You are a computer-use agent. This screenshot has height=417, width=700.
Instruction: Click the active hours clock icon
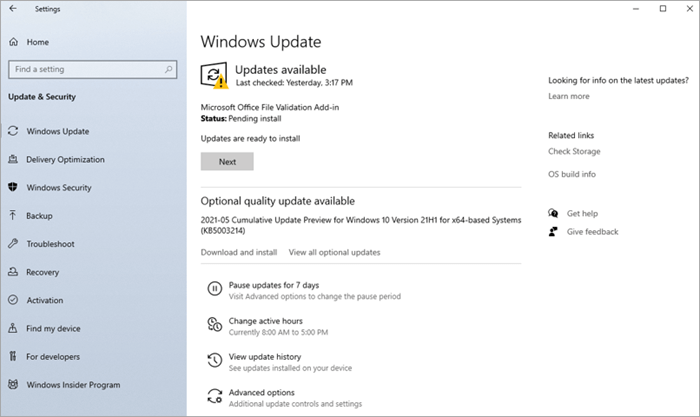pos(215,325)
